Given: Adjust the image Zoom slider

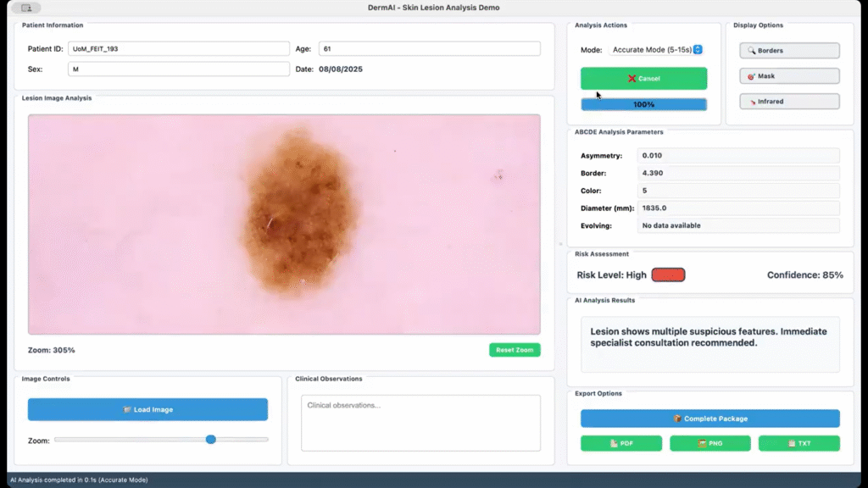Looking at the screenshot, I should pyautogui.click(x=211, y=440).
